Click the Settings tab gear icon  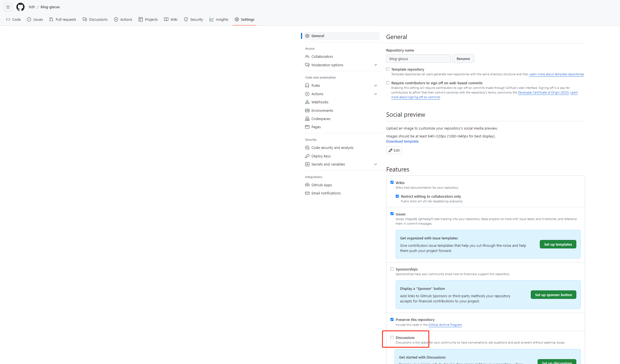pyautogui.click(x=237, y=19)
